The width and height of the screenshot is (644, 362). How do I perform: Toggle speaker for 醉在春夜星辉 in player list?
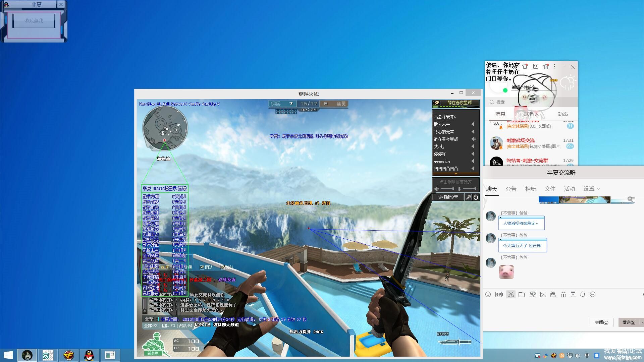474,139
